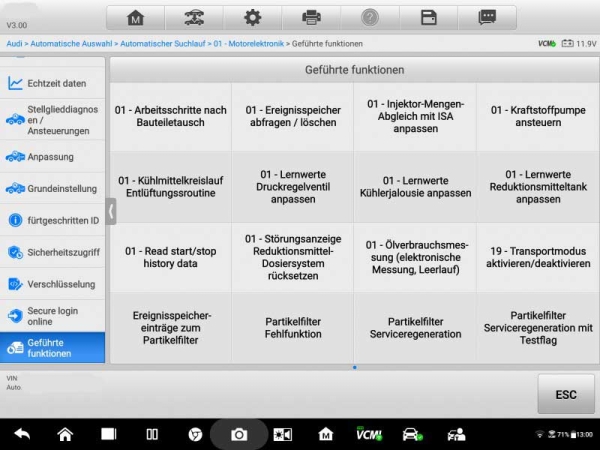This screenshot has height=450, width=600.
Task: Tap the VCM icon in bottom bar
Action: coord(368,434)
